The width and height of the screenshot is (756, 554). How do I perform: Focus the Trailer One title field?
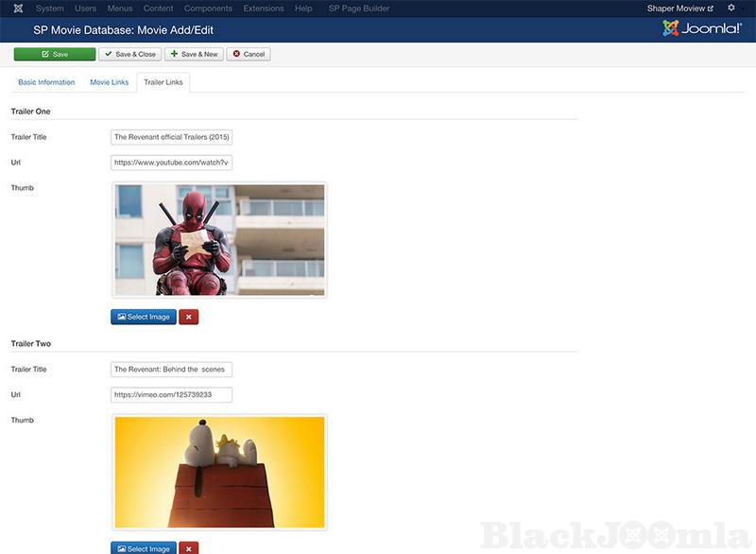[171, 137]
